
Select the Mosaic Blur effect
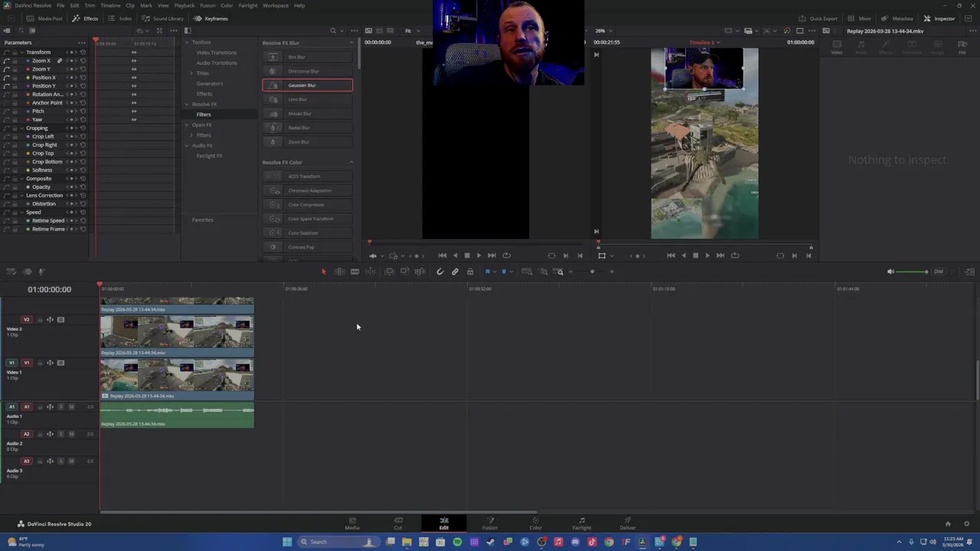click(x=308, y=113)
